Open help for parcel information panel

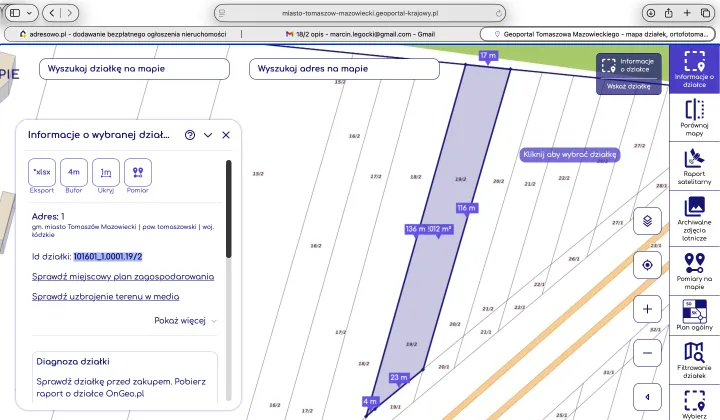click(x=190, y=135)
